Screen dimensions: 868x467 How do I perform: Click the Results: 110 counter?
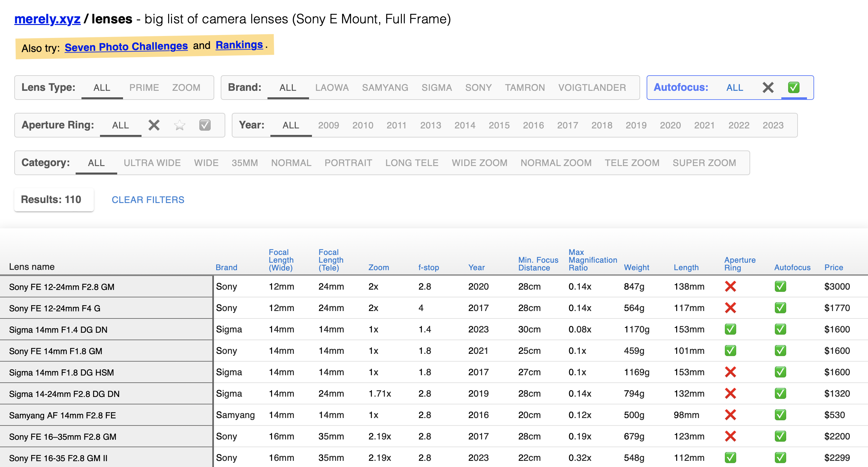click(x=54, y=200)
